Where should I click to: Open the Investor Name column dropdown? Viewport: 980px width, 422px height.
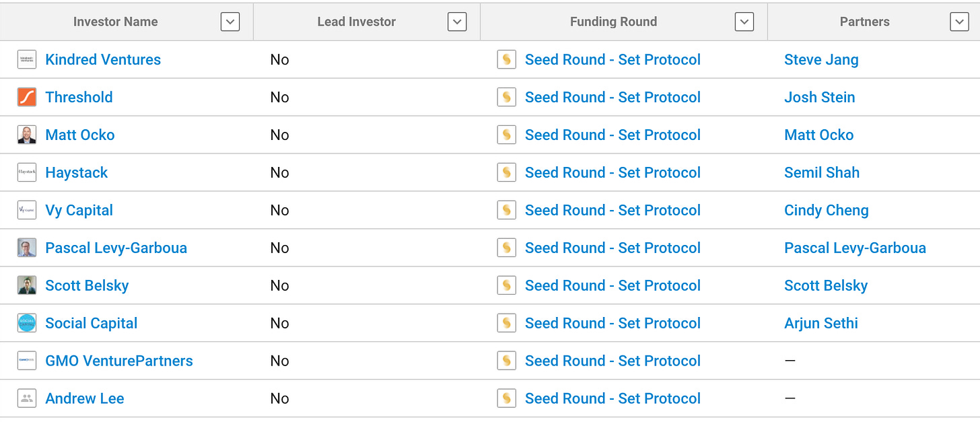230,22
